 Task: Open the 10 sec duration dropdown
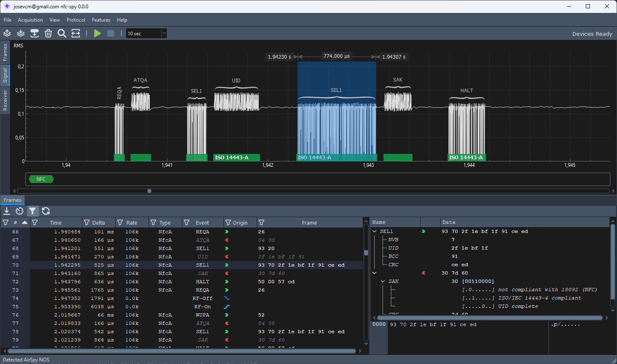[164, 33]
